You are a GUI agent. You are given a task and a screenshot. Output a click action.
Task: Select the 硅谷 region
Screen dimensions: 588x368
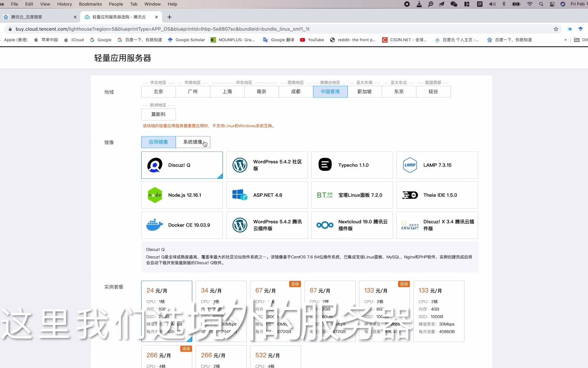pyautogui.click(x=433, y=92)
